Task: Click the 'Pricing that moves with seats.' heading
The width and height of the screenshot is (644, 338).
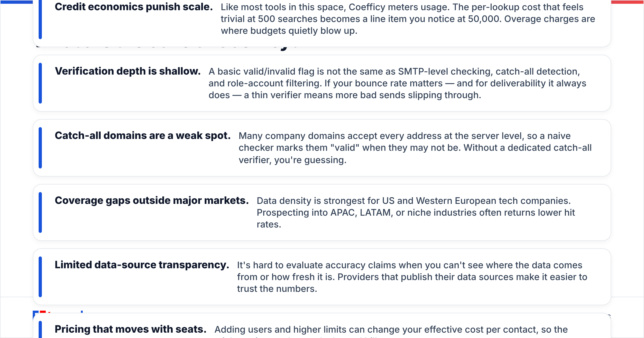Action: point(131,329)
